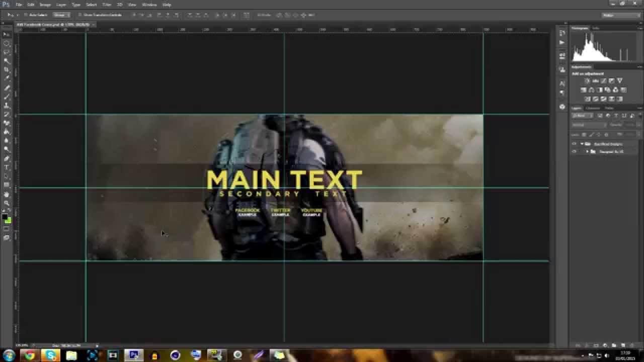Toggle lock transparent pixels

coord(584,134)
